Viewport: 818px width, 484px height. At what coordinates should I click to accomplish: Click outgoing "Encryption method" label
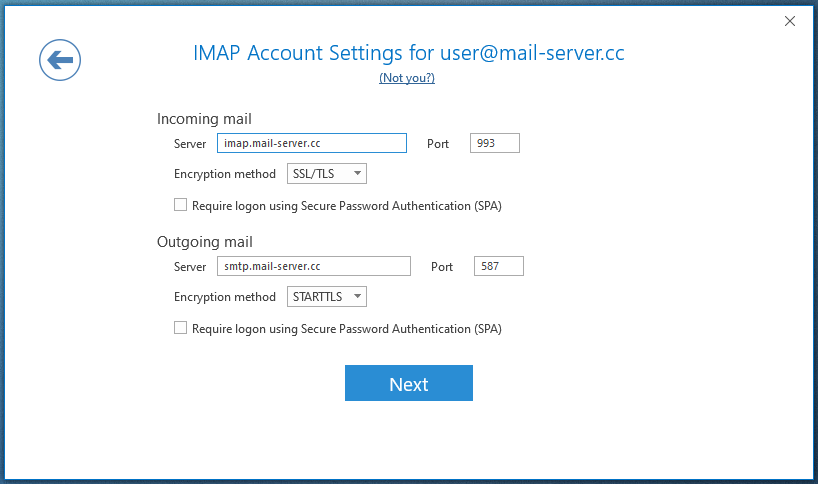pos(224,297)
